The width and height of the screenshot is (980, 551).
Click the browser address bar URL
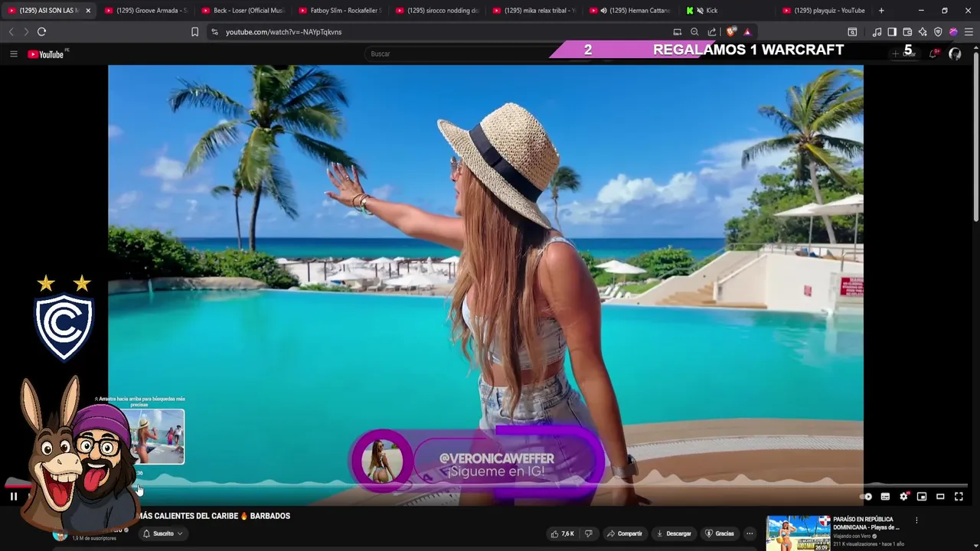283,32
